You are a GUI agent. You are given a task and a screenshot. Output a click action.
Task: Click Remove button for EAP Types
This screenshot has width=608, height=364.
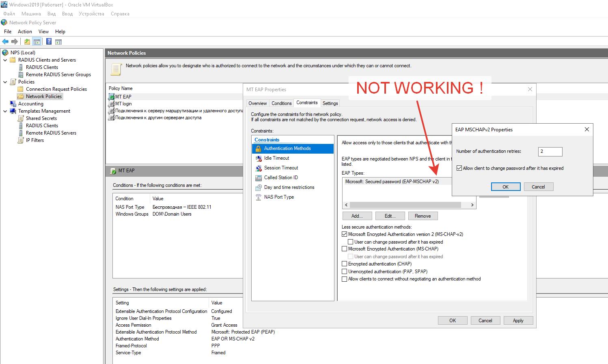[x=423, y=216]
